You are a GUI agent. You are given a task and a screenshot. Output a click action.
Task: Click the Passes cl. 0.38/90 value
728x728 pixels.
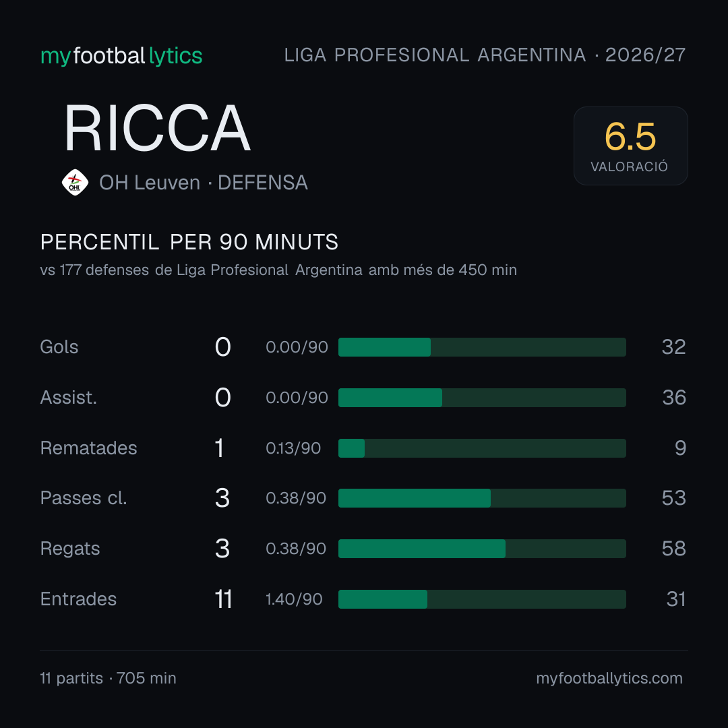coord(296,498)
